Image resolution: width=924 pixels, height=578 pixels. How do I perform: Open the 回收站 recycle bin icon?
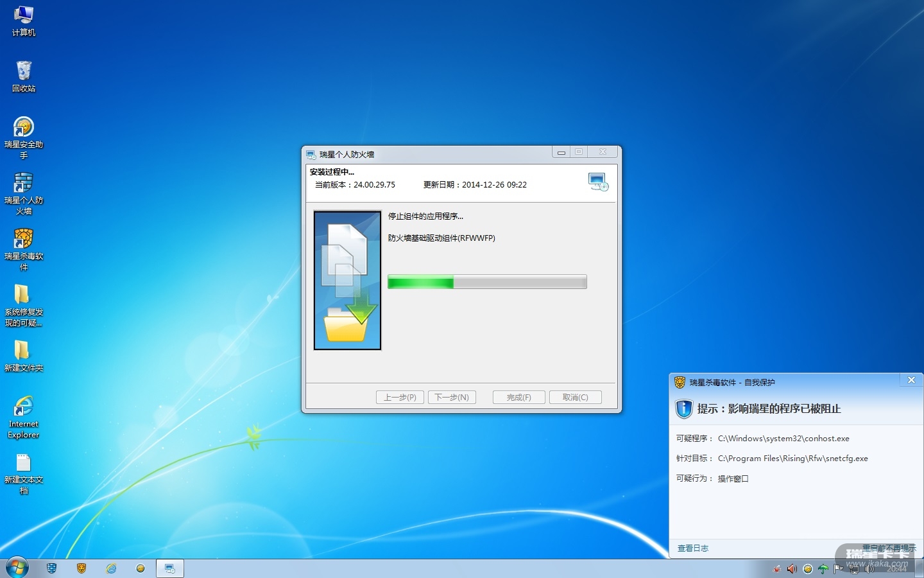(x=24, y=76)
